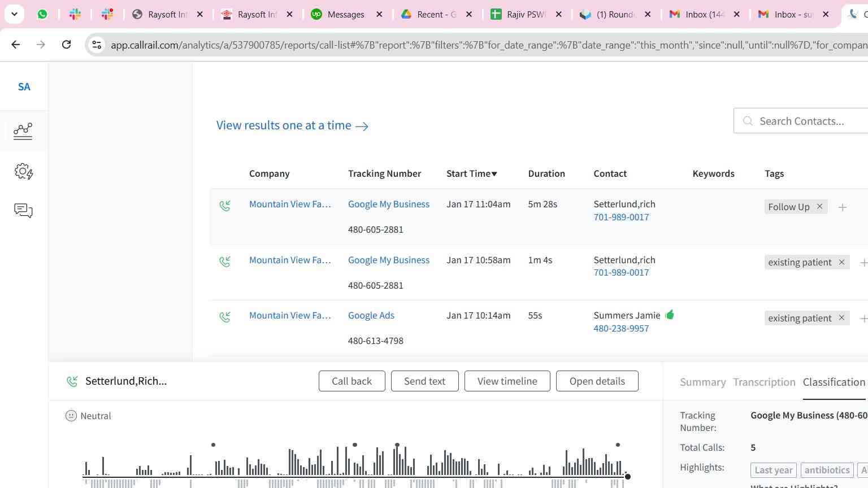Click the 5m 28s duration cell
868x488 pixels.
[542, 204]
